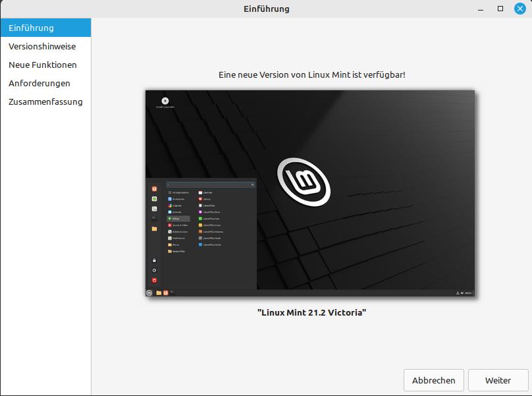Cancel the upgrade with Abbrechen
The image size is (532, 396).
coord(433,380)
